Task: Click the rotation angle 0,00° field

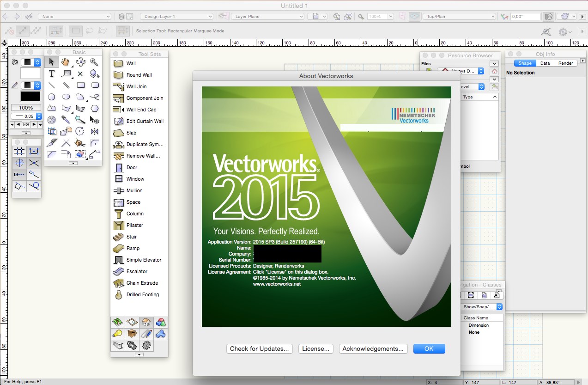Action: [525, 16]
